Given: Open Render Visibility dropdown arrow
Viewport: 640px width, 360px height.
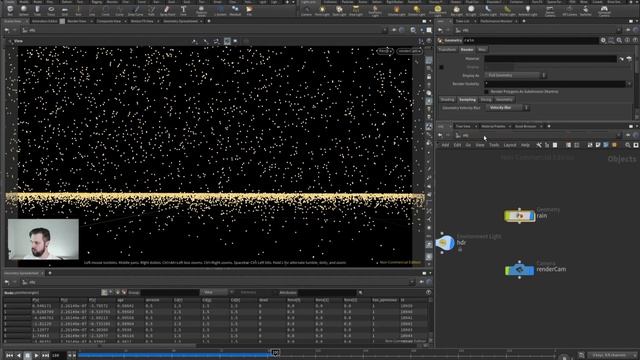Looking at the screenshot, I should (x=629, y=84).
